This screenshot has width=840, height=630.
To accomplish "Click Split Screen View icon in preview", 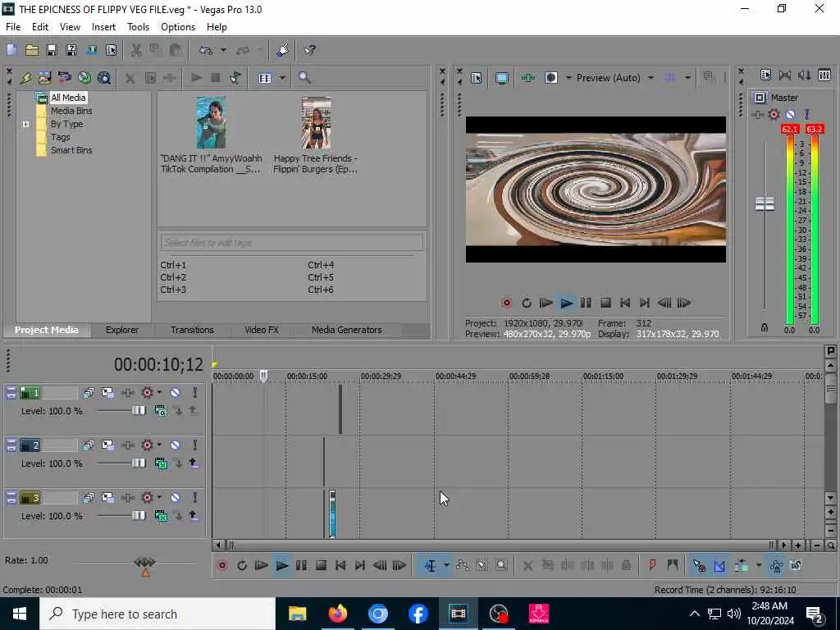I will point(551,78).
